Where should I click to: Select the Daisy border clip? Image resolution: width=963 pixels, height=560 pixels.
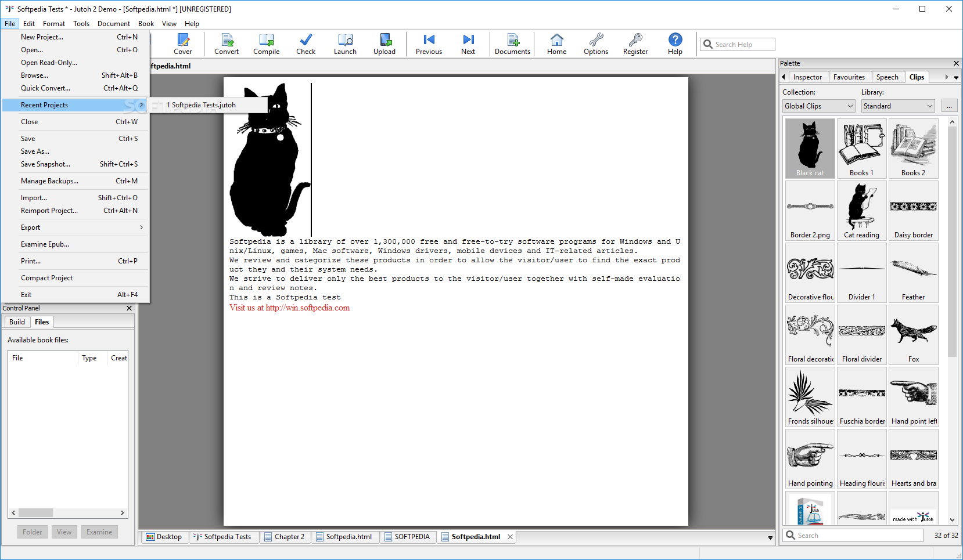click(x=914, y=210)
